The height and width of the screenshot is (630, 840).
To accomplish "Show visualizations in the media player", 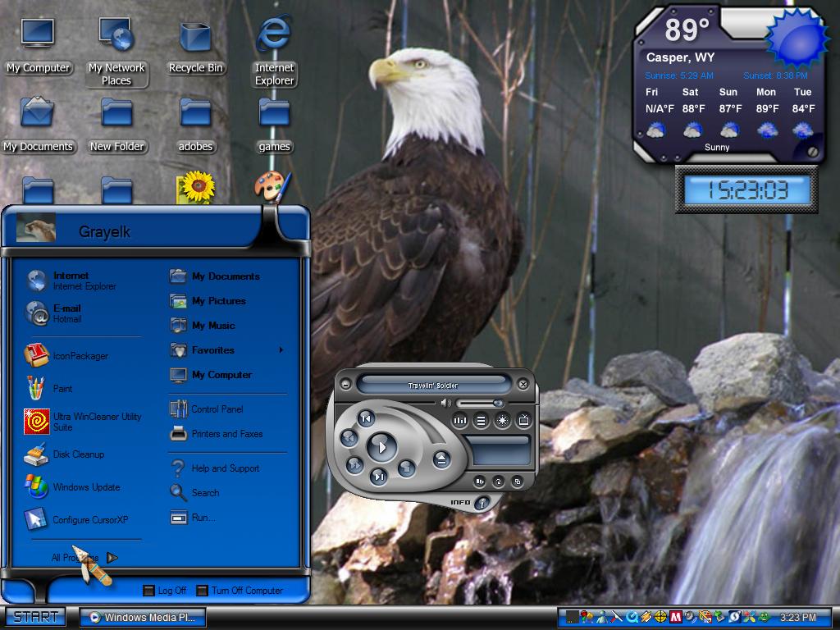I will tap(503, 421).
